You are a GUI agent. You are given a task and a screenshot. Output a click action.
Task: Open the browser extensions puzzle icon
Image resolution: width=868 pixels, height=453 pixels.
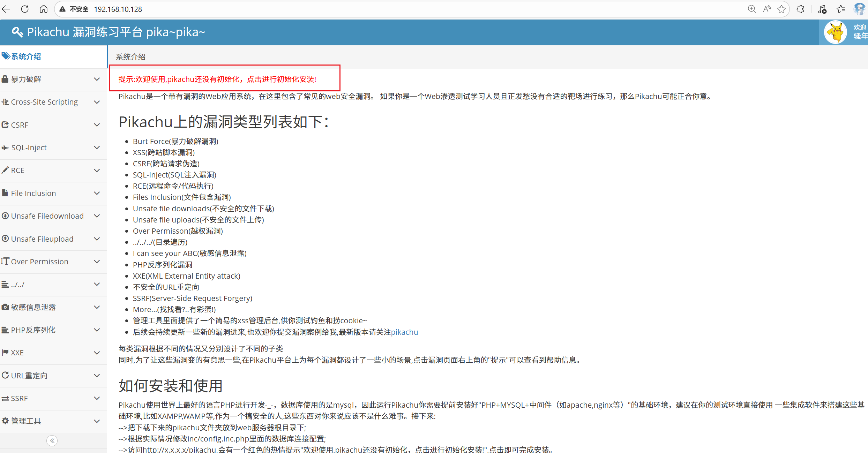(x=801, y=9)
